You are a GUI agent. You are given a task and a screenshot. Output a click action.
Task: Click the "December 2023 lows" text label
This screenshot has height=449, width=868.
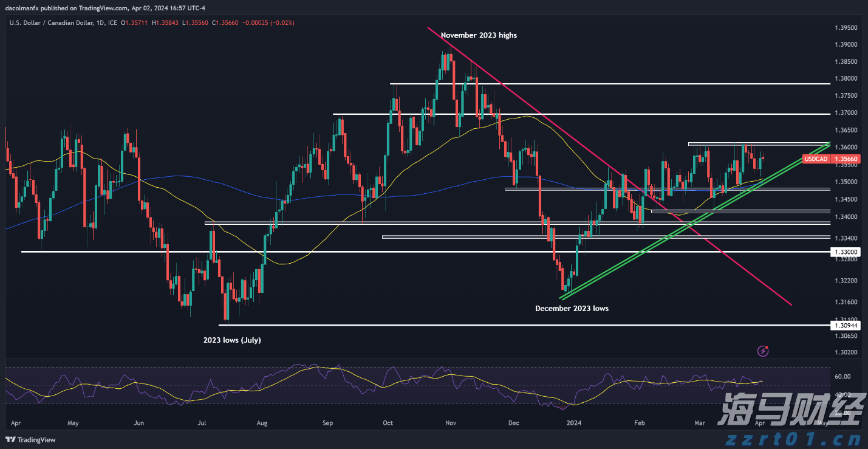click(x=572, y=309)
